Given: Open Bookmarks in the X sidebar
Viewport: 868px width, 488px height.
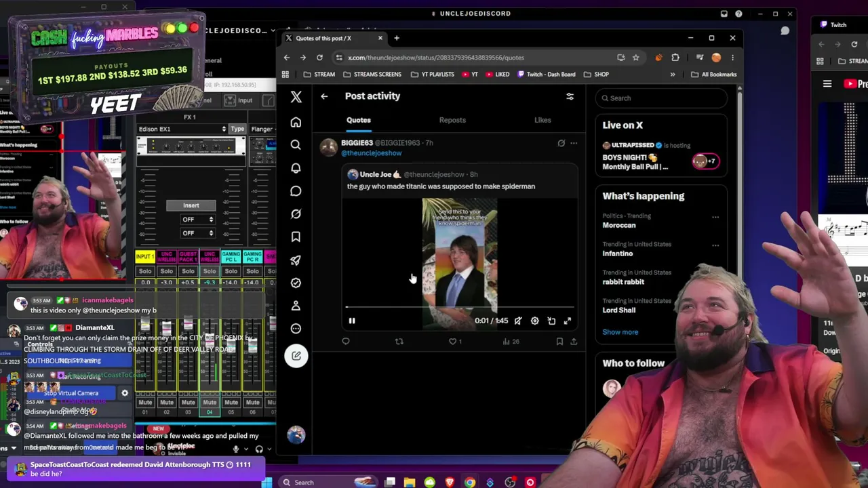Looking at the screenshot, I should (x=296, y=237).
